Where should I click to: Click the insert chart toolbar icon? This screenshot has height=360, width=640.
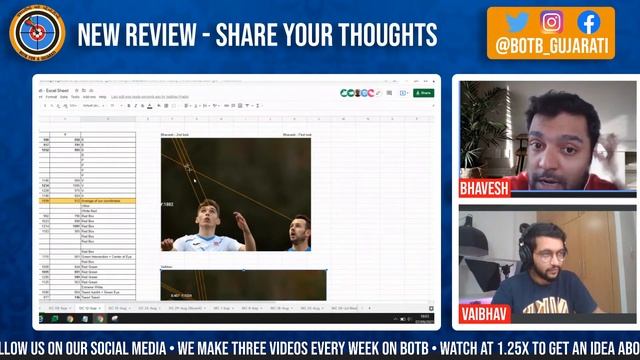(239, 106)
